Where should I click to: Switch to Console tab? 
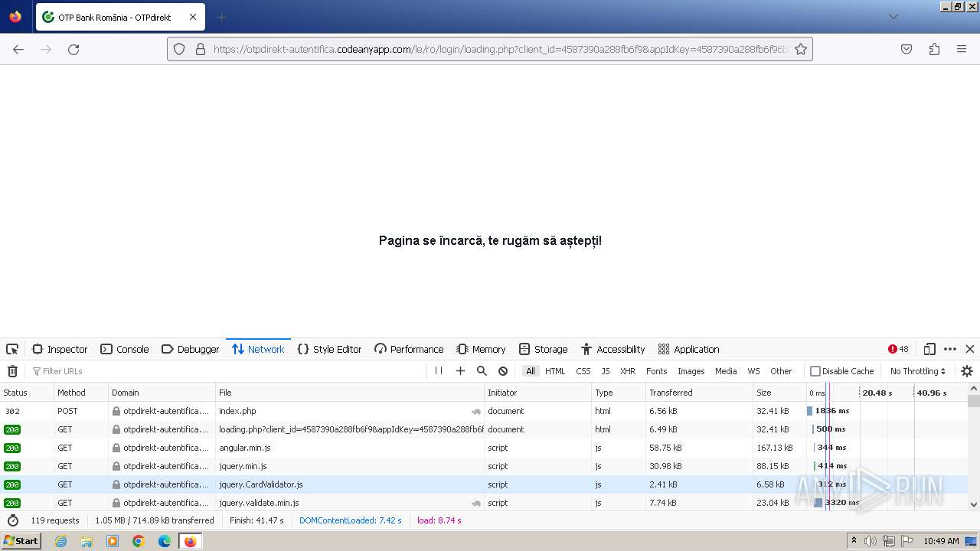[125, 349]
